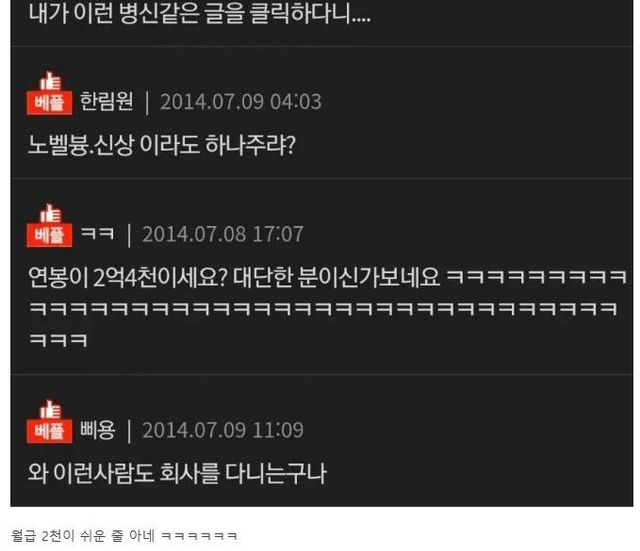Open the 한림원 user profile name

pos(107,101)
